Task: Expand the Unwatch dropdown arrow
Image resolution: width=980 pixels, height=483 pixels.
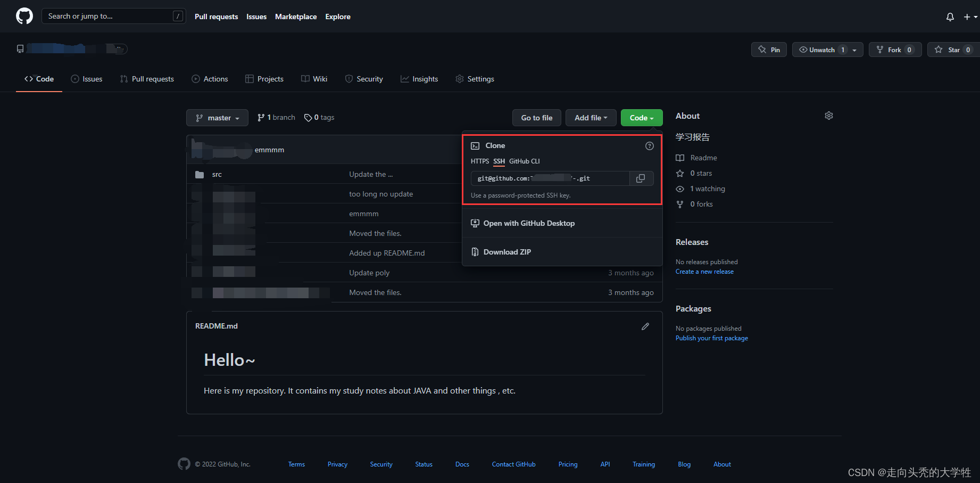Action: [x=854, y=50]
